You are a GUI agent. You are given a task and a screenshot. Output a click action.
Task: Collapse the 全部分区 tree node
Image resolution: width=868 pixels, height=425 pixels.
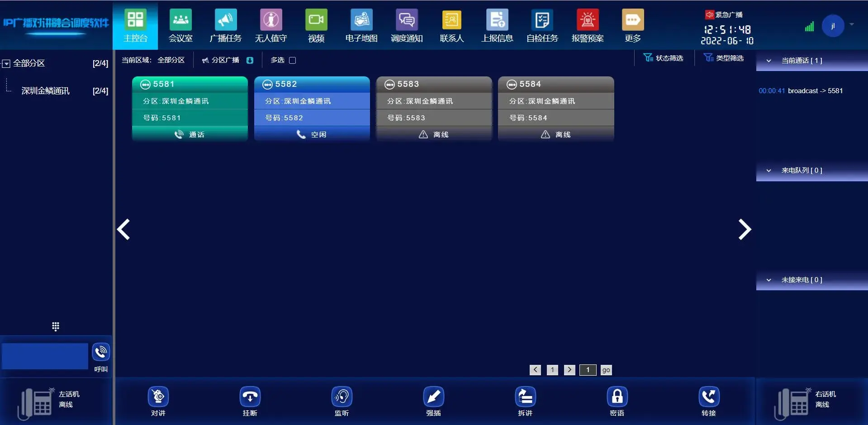pos(6,64)
